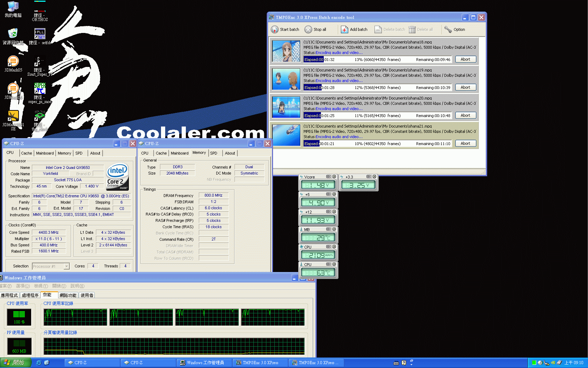Screen dimensions: 588x368
Task: Click the taskbar clock
Action: (x=574, y=363)
